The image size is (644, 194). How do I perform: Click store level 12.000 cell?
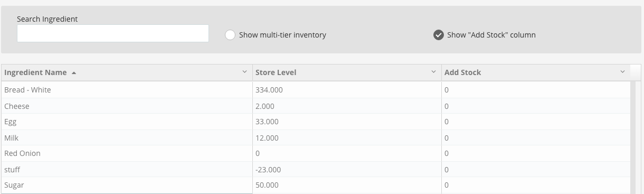[x=347, y=137]
